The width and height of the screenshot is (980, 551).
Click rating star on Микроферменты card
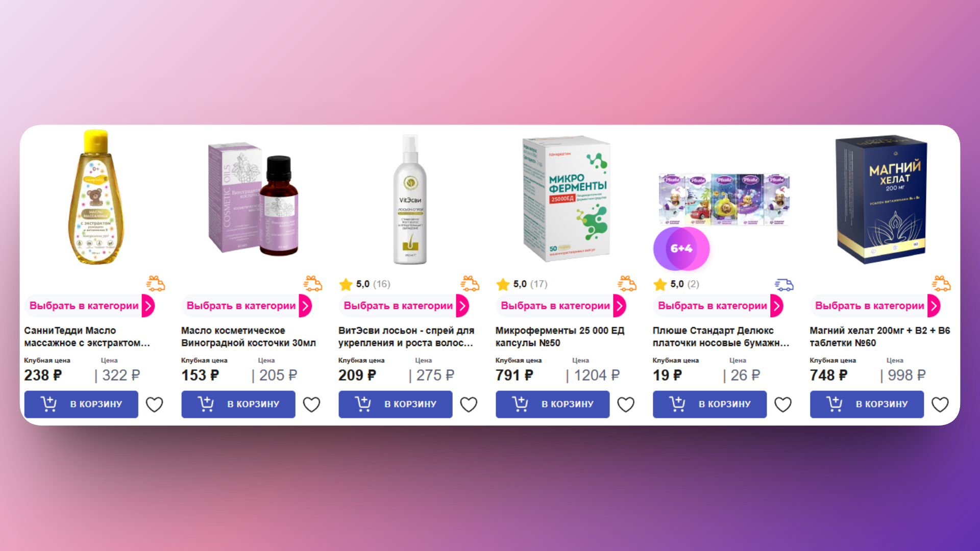(503, 284)
